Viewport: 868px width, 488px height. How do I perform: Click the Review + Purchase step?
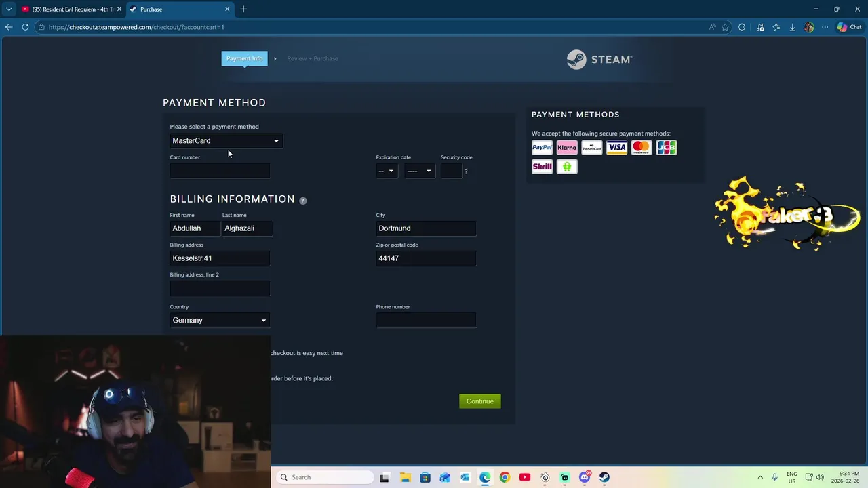click(x=313, y=58)
